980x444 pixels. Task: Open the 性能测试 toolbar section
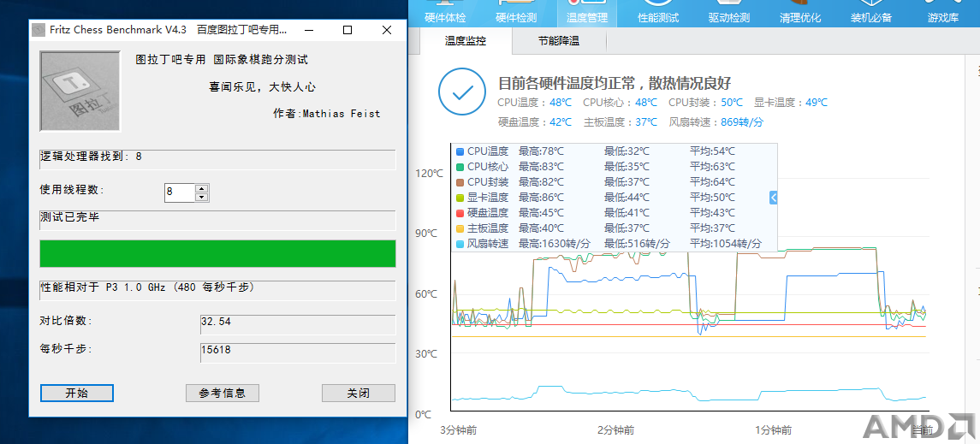click(x=658, y=13)
